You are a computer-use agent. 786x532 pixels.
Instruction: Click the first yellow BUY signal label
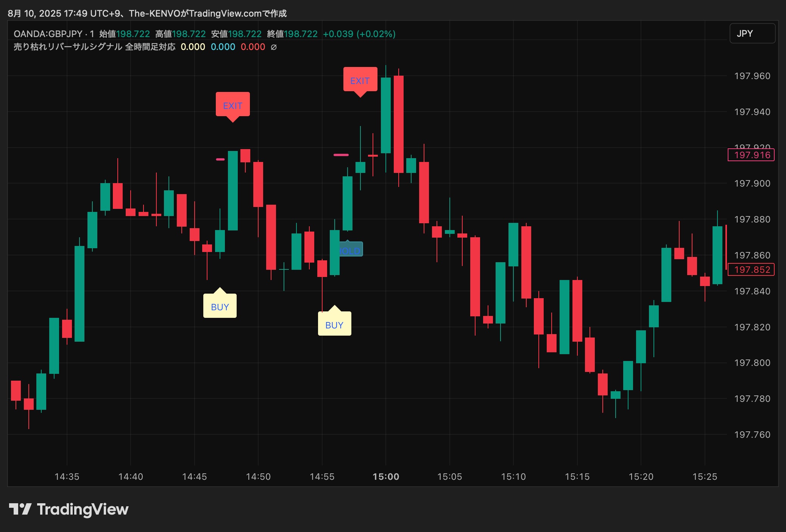pyautogui.click(x=220, y=306)
